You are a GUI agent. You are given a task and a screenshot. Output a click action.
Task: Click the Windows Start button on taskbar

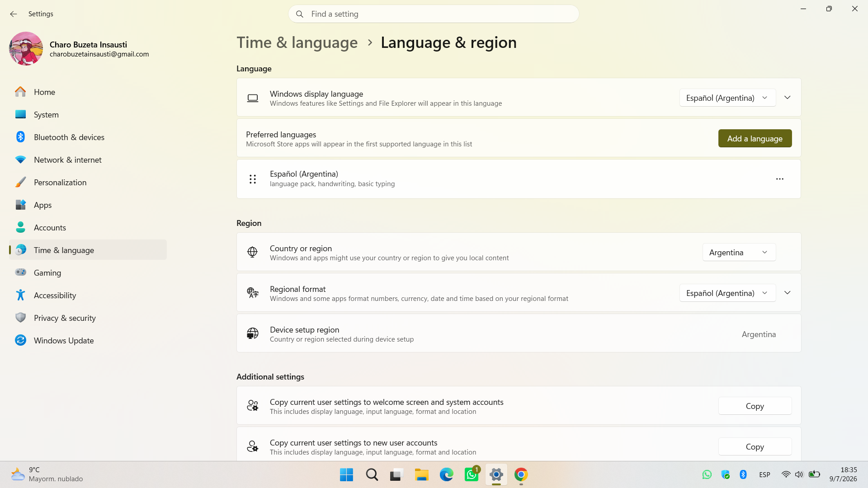[x=346, y=474]
